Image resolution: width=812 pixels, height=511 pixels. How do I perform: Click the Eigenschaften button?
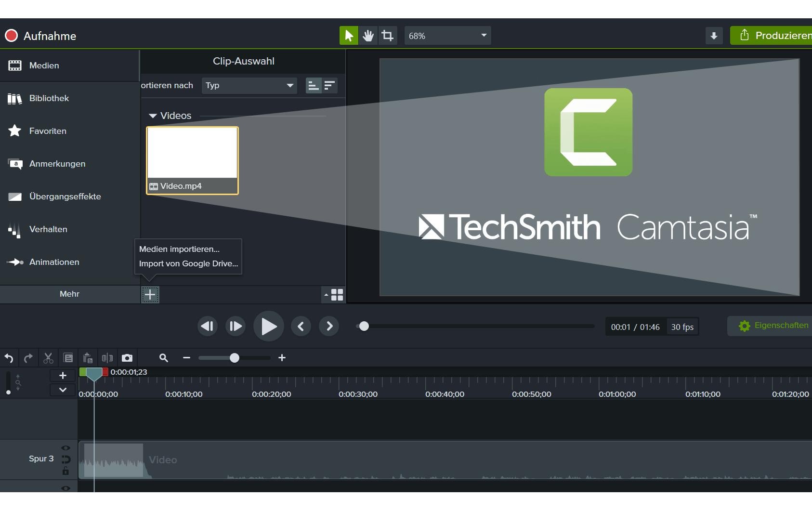(773, 326)
